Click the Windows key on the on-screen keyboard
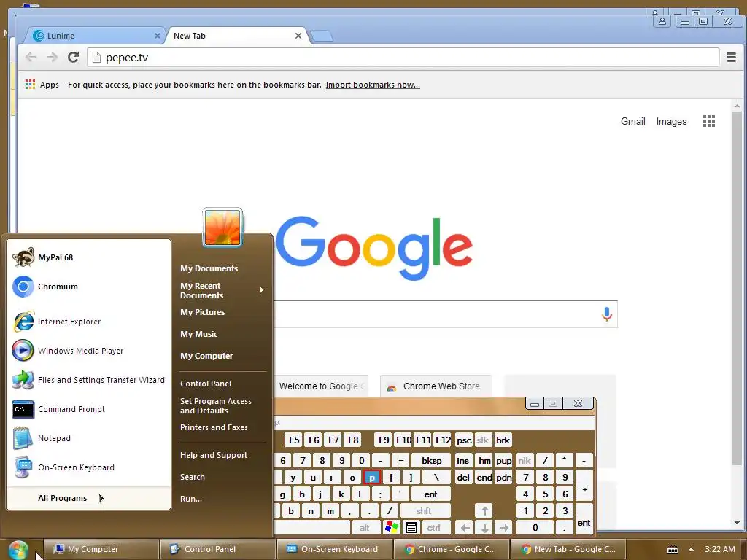Image resolution: width=747 pixels, height=560 pixels. 392,527
